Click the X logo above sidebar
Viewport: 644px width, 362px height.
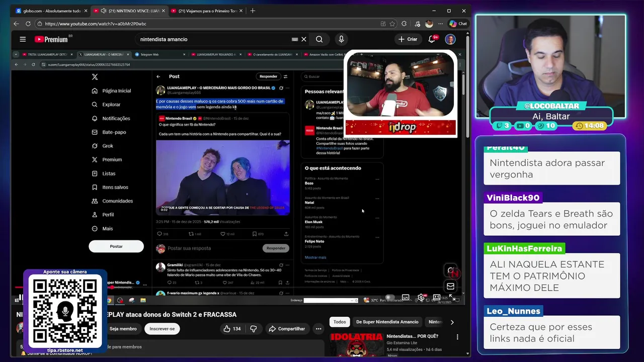[95, 77]
